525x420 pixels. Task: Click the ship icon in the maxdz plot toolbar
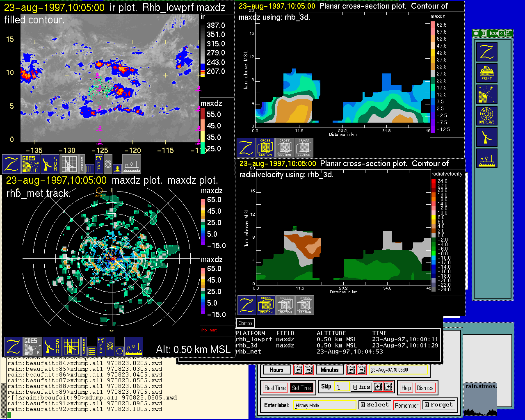point(133,347)
